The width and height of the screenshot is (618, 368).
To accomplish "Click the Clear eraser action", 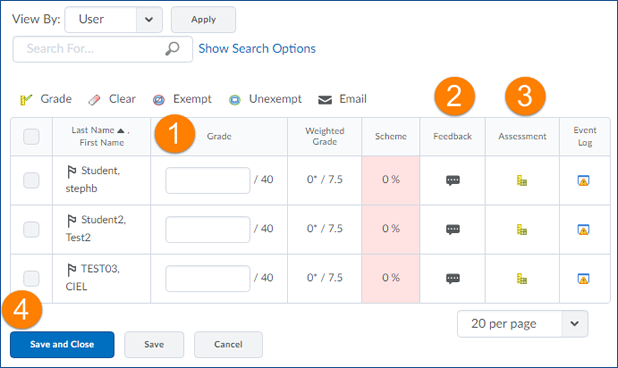I will point(112,99).
